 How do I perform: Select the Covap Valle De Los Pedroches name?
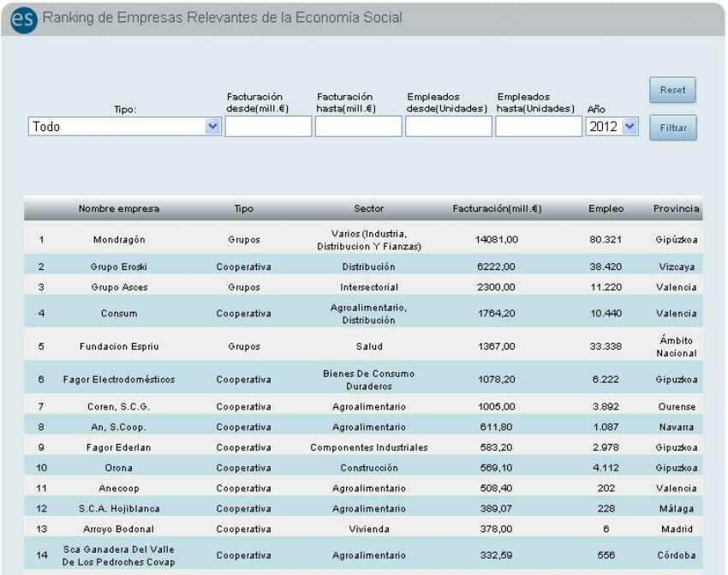tap(119, 555)
